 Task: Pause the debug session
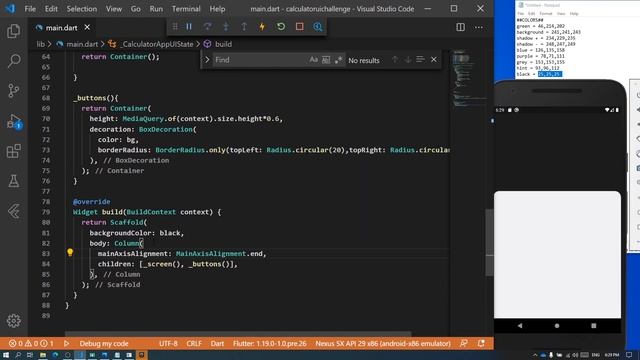click(189, 27)
